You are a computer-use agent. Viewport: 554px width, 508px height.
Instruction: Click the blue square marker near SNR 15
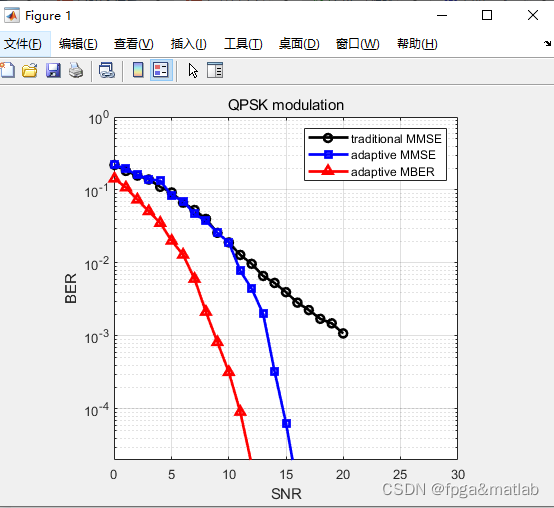coord(287,423)
